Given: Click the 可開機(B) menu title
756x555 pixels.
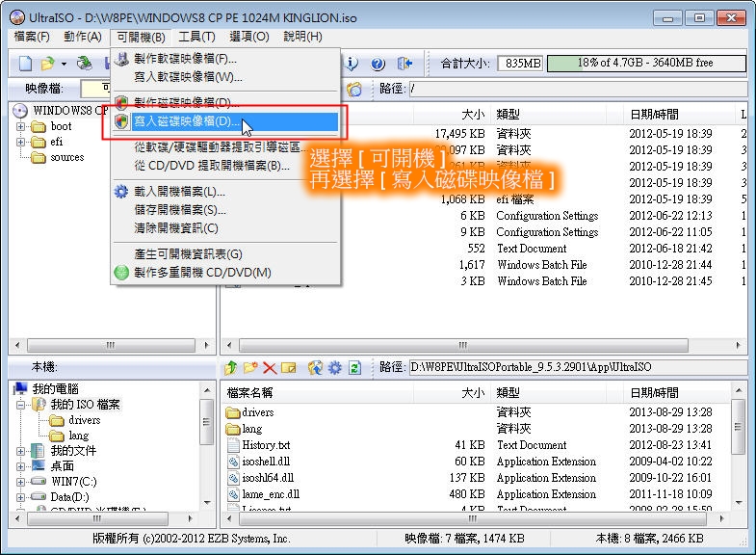Looking at the screenshot, I should coord(141,38).
